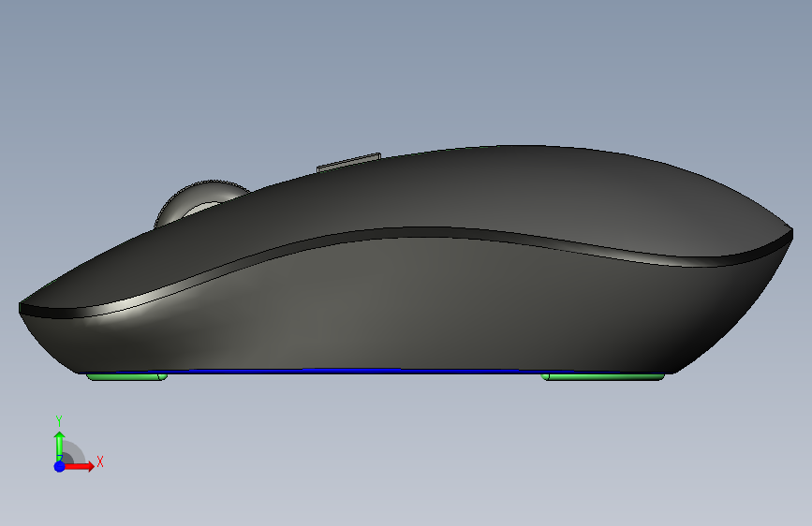Click the red X axis arrow on the triad
Screen dimensions: 812x526
point(79,466)
